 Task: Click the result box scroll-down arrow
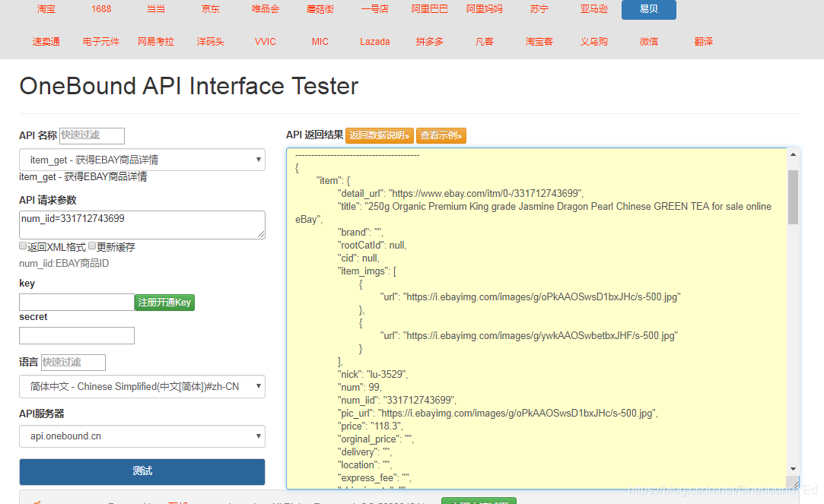coord(793,469)
